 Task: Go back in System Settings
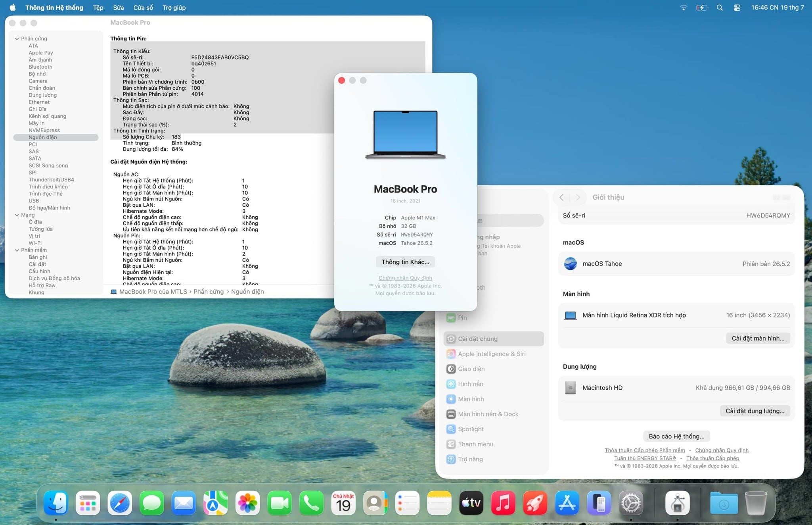click(x=561, y=197)
